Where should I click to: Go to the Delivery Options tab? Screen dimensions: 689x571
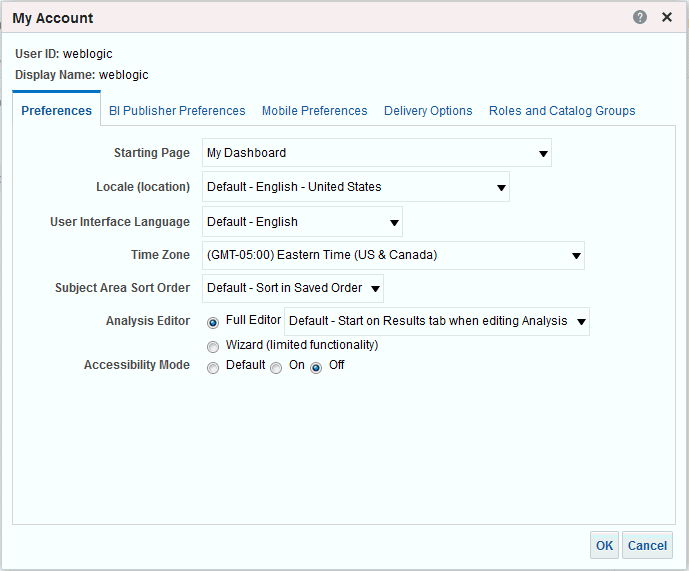[428, 111]
